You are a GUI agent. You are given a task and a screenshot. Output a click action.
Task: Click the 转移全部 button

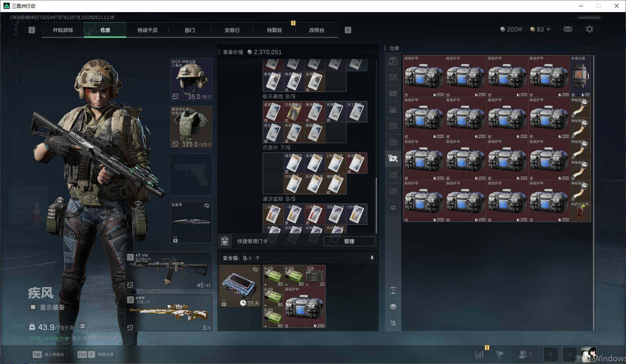coord(96,355)
